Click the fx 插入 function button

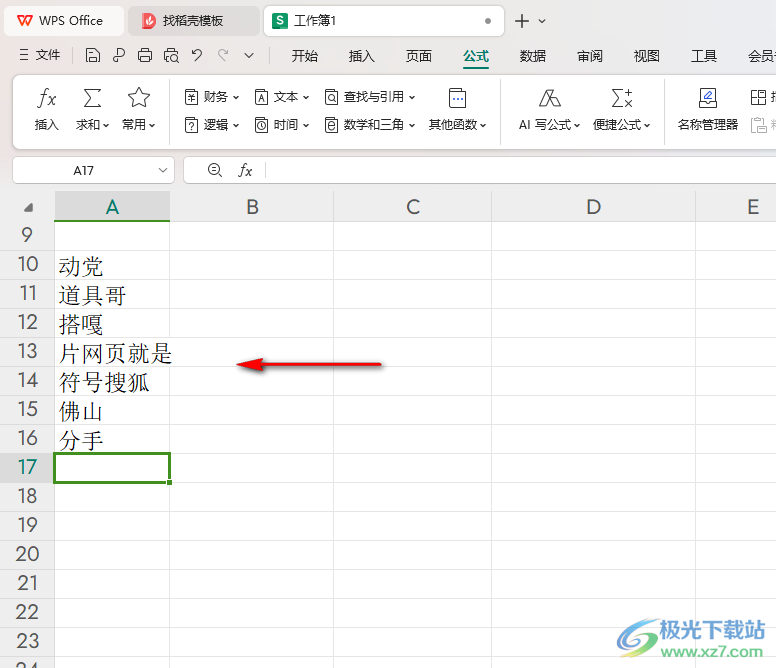click(x=47, y=109)
